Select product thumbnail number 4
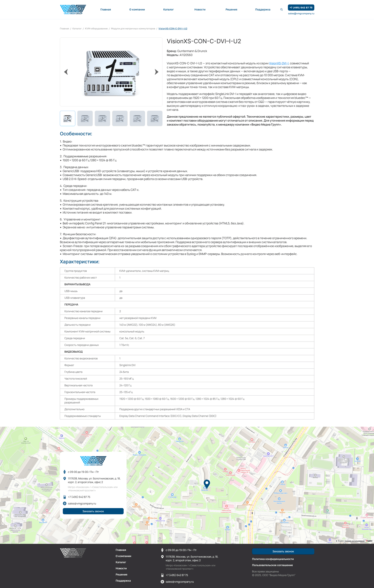The image size is (374, 588). point(120,119)
